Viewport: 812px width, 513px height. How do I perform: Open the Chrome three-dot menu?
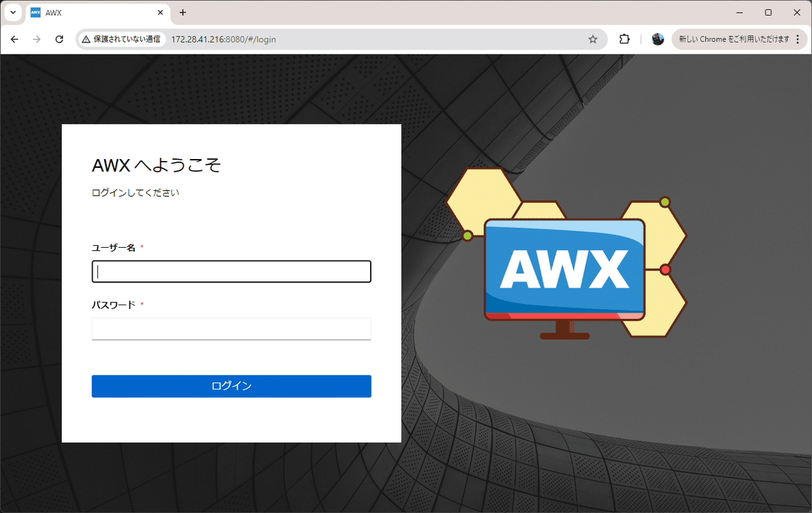click(x=798, y=39)
